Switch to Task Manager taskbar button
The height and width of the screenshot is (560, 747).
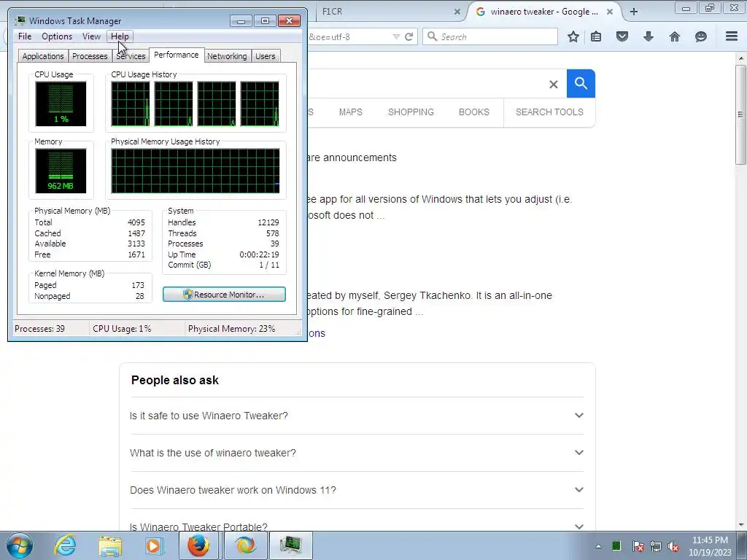coord(291,545)
